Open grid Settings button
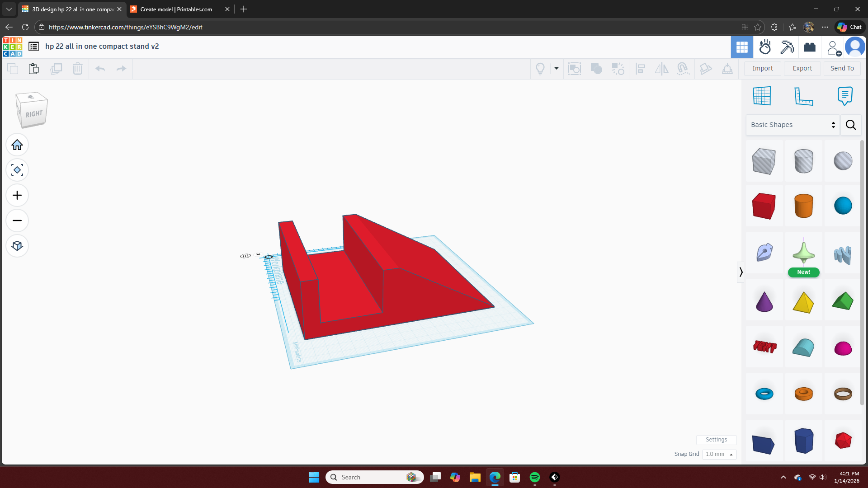Image resolution: width=868 pixels, height=488 pixels. click(716, 440)
